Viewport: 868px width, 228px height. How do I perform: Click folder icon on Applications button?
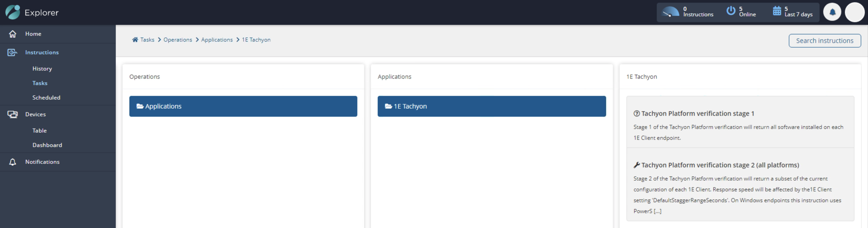tap(140, 106)
